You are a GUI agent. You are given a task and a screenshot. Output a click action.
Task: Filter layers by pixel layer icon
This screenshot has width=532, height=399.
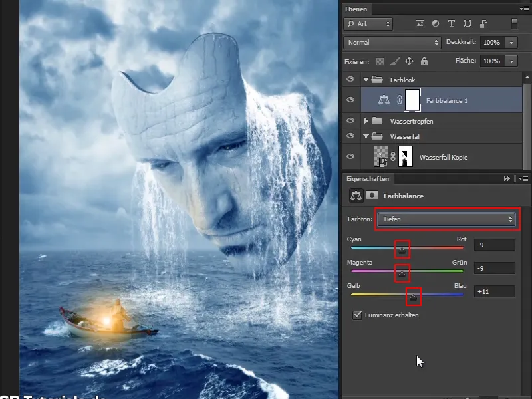tap(420, 23)
